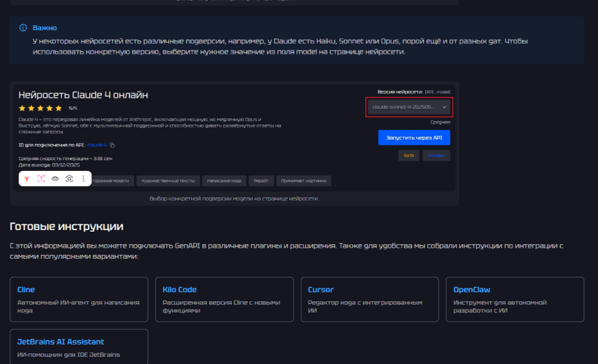Click the info icon beside Важно

click(23, 28)
